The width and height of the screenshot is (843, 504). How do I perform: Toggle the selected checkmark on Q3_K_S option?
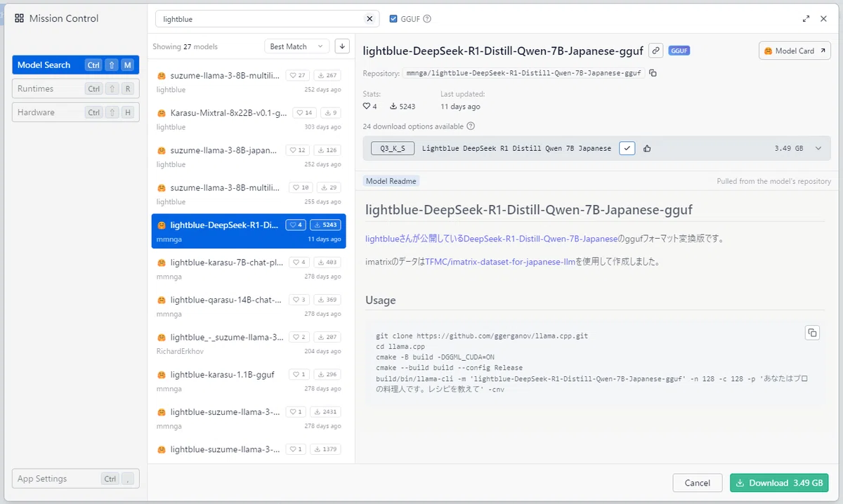627,148
